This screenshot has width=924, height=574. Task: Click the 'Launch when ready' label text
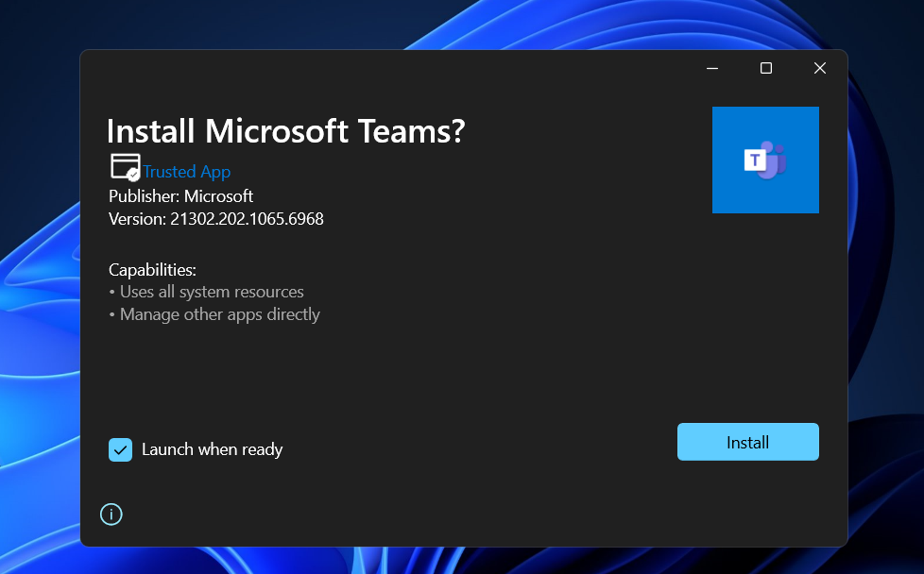point(212,449)
